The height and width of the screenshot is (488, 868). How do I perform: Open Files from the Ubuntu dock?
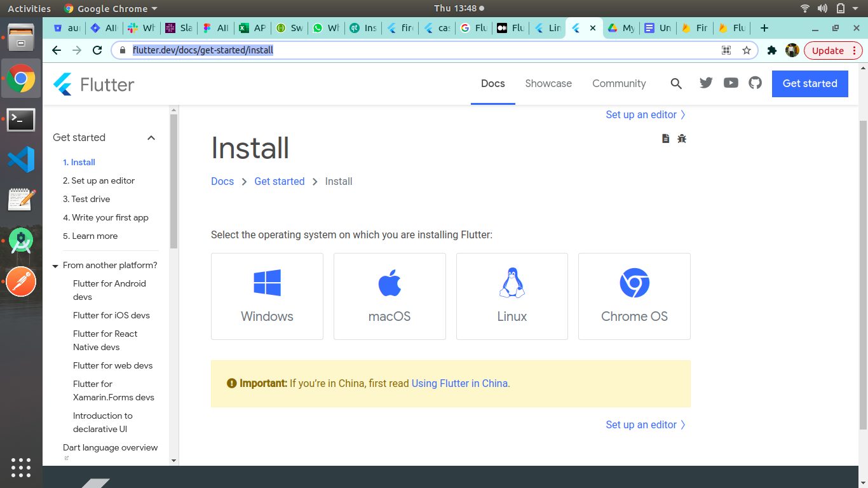pos(21,37)
